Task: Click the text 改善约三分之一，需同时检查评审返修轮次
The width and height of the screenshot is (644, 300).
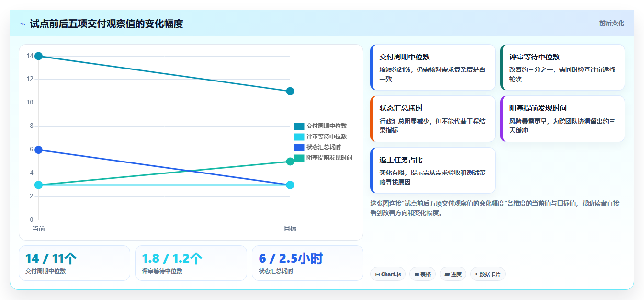Action: click(562, 74)
